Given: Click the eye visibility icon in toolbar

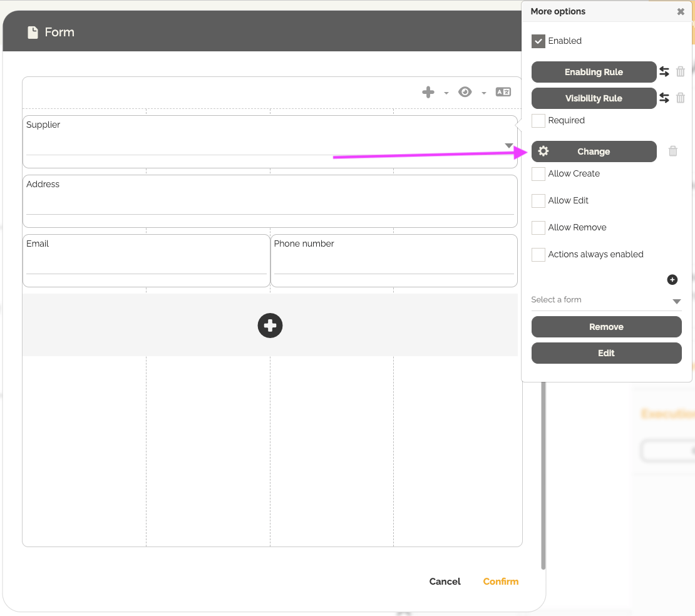Looking at the screenshot, I should 465,92.
